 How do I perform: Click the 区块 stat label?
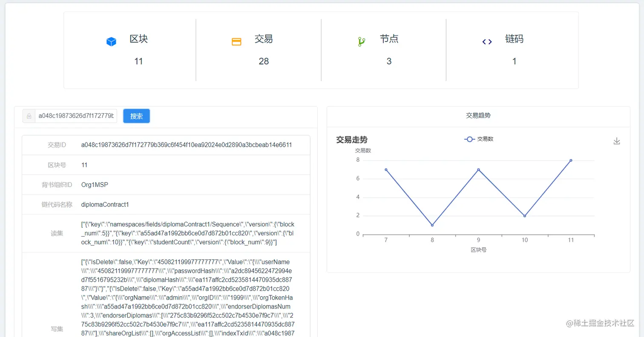[139, 39]
